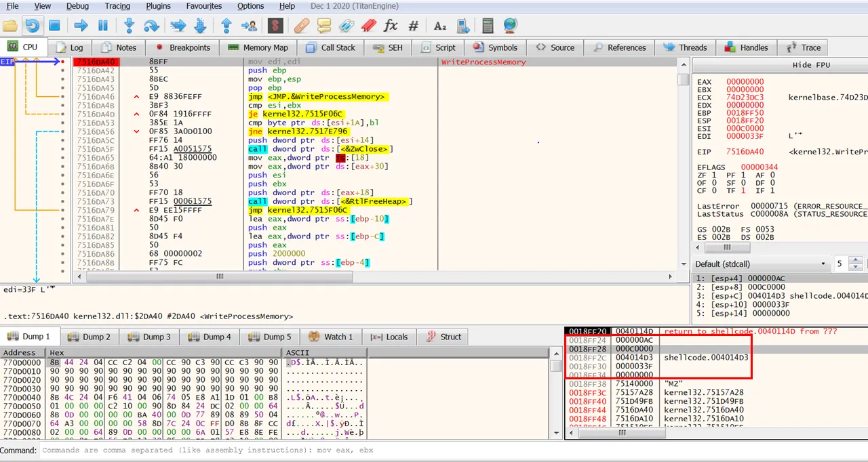Click the Step Into toolbar icon

pyautogui.click(x=129, y=26)
